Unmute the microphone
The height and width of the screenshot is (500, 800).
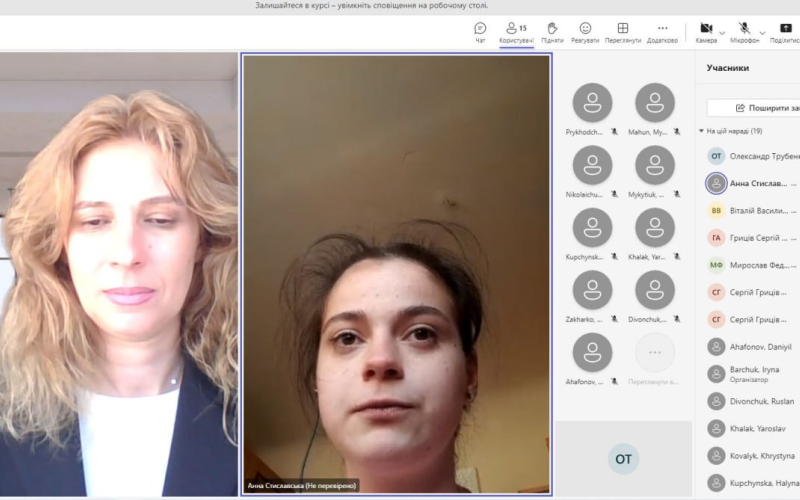(x=744, y=32)
